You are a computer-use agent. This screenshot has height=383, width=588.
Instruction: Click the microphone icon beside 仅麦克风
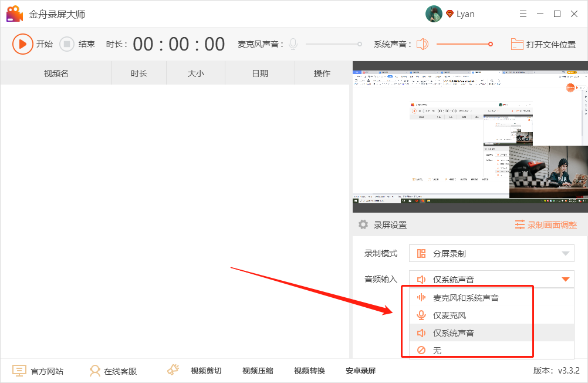click(x=421, y=315)
